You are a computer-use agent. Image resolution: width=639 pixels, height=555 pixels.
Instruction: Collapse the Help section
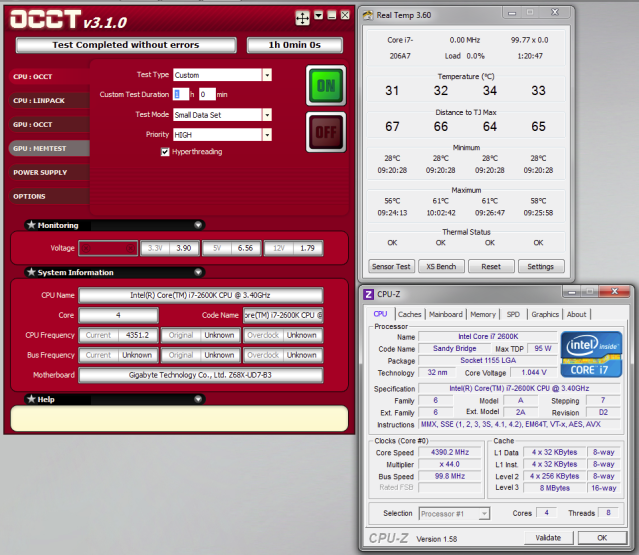(x=198, y=399)
